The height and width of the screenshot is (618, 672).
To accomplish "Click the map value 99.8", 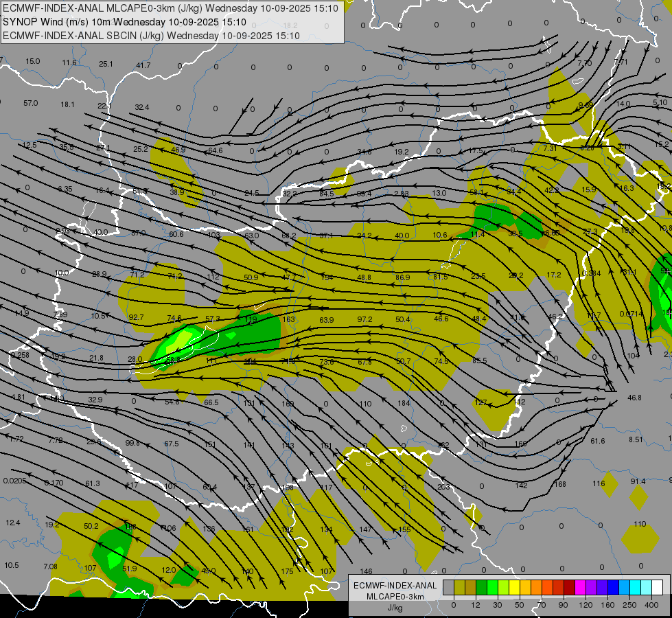I will (132, 443).
